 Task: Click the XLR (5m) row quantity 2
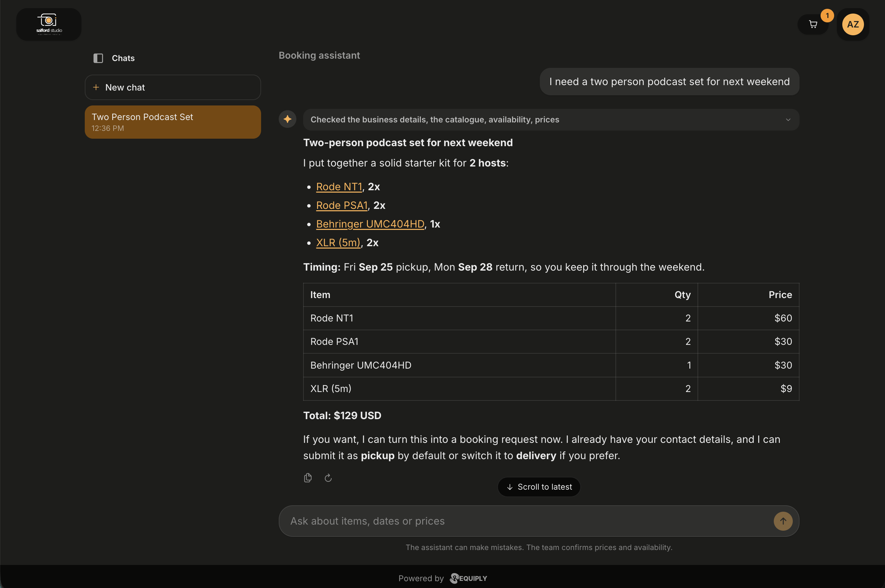click(656, 389)
